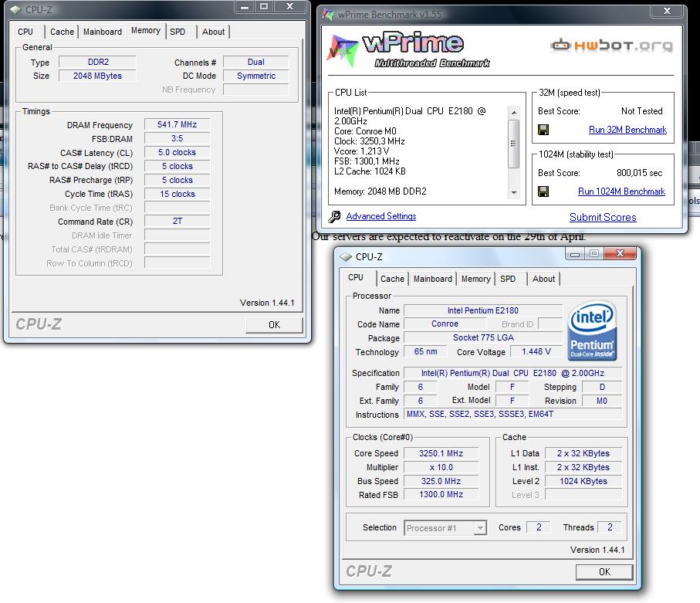Click the Specification field Intel(R) Pentium(R) Dual
The height and width of the screenshot is (603, 700).
click(513, 373)
